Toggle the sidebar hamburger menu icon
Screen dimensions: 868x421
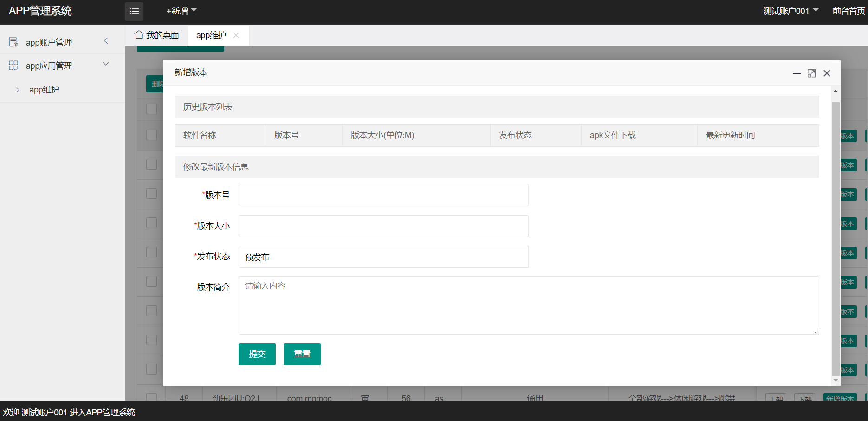coord(134,12)
